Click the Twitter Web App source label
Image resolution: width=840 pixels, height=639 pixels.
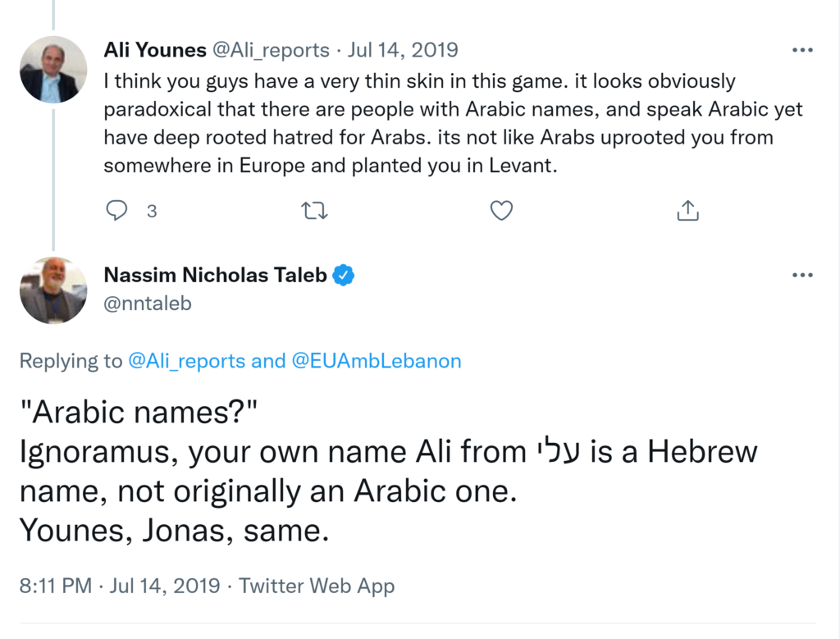coord(317,587)
